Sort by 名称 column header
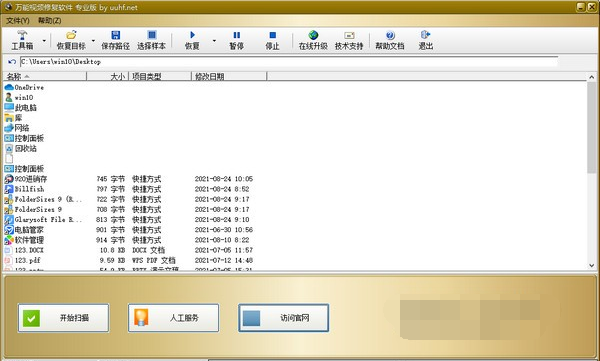 [x=45, y=77]
